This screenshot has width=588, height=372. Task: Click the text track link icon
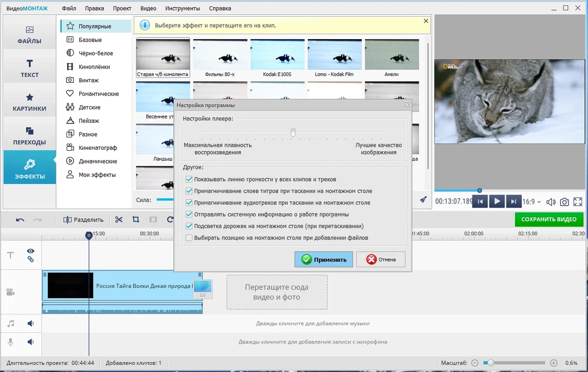pyautogui.click(x=30, y=259)
